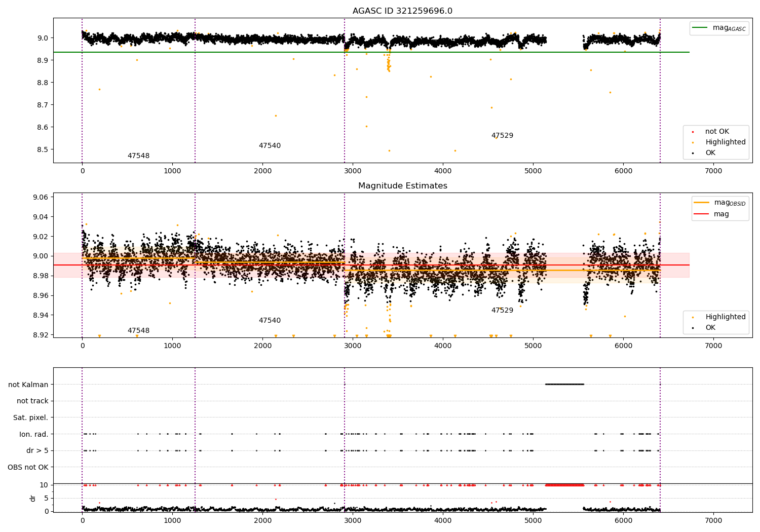Click the "dr" axis label

pos(33,498)
